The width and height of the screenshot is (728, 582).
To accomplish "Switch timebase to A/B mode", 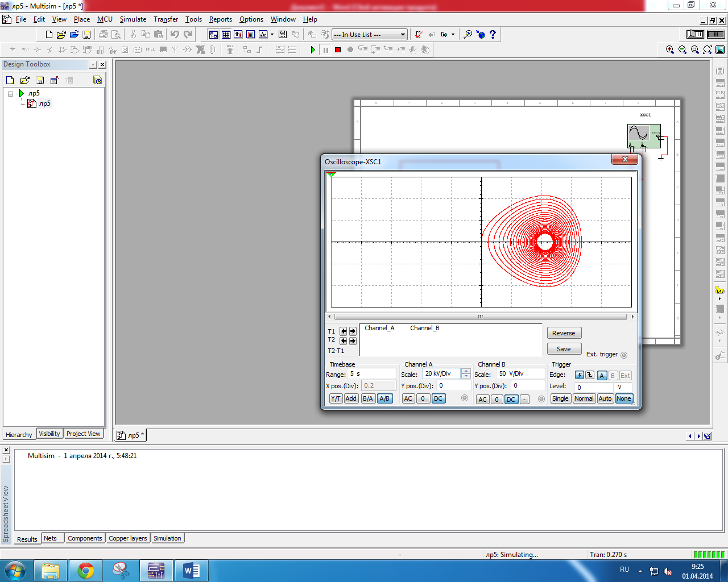I will 384,399.
